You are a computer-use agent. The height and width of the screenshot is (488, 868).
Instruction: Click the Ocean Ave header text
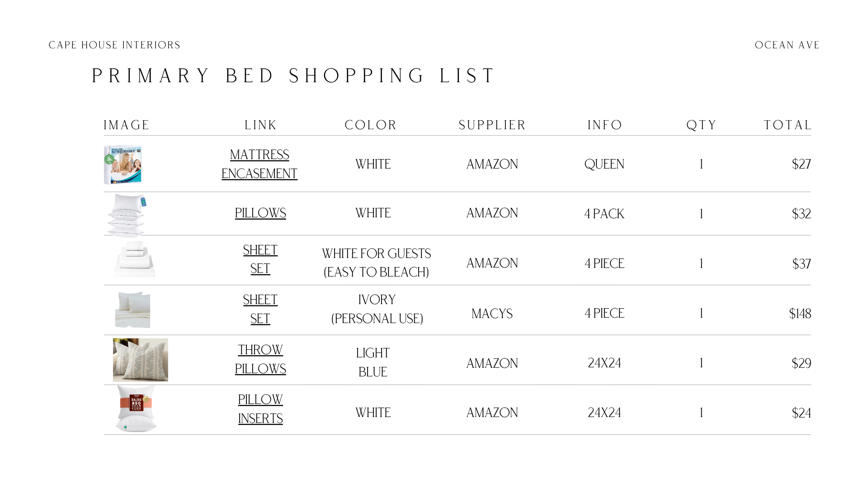click(x=788, y=45)
